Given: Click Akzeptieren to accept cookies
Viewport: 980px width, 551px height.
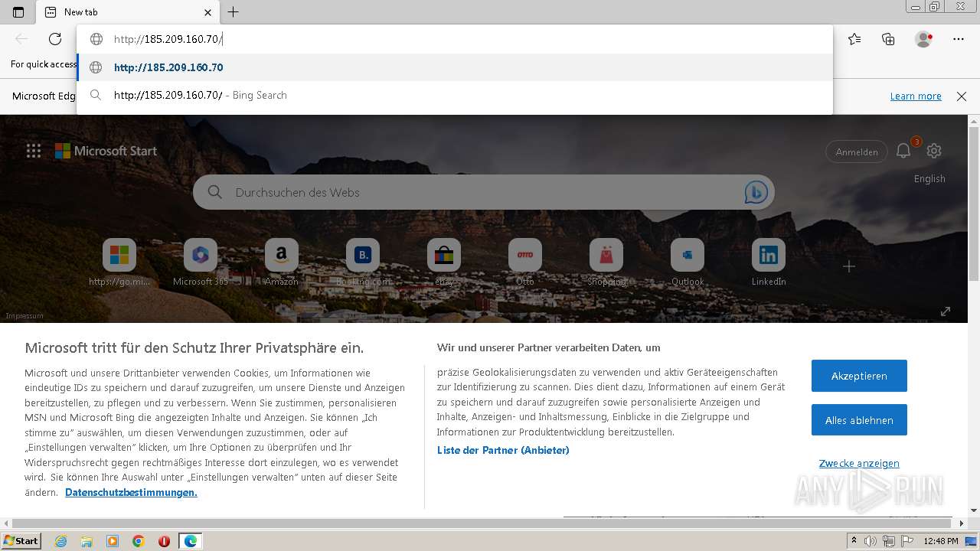Looking at the screenshot, I should click(x=859, y=376).
